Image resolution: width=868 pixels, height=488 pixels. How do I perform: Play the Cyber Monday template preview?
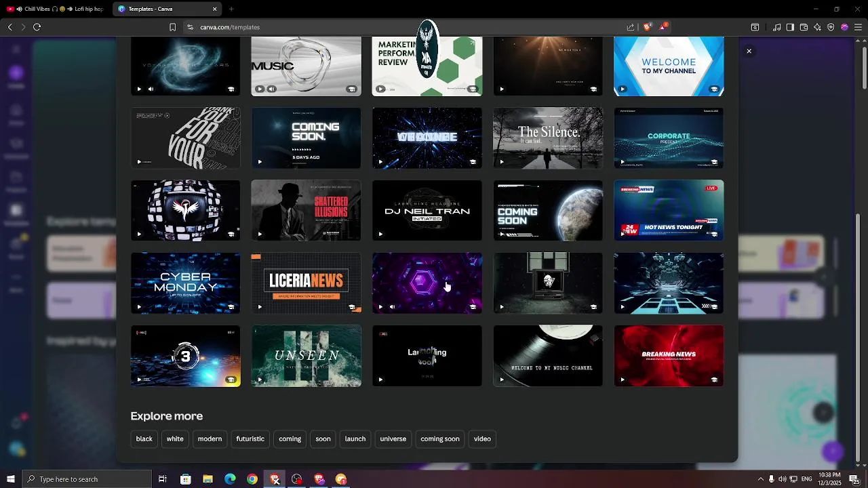coord(139,307)
